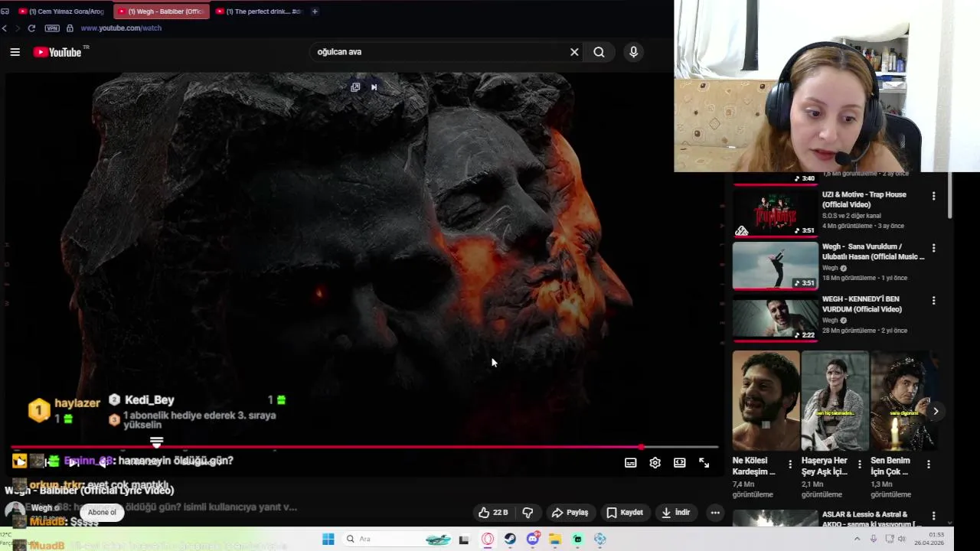This screenshot has height=551, width=980.
Task: Open volume control in system tray
Action: [901, 539]
